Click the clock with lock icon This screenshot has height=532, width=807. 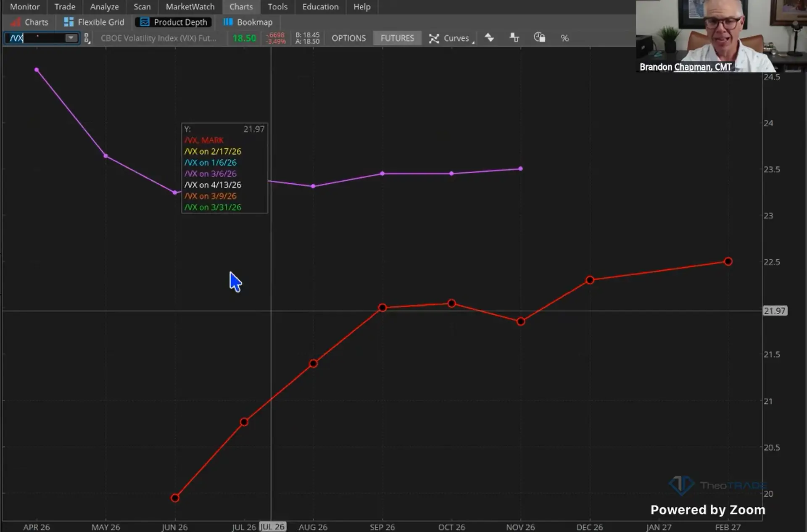[539, 38]
